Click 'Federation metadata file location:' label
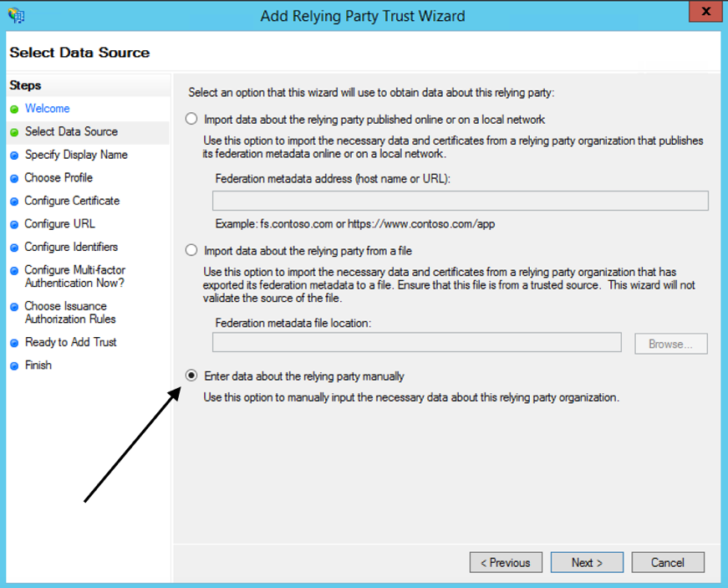728x588 pixels. point(293,323)
